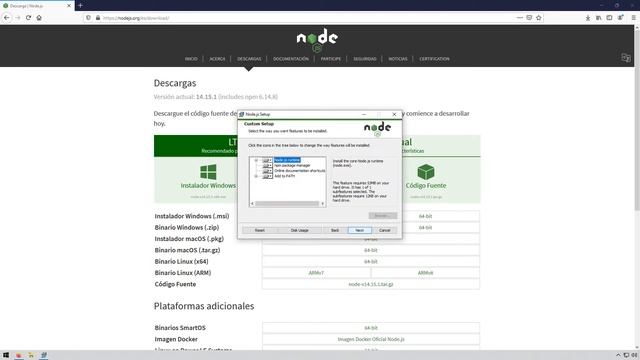640x360 pixels.
Task: Select the Node.js Setup taskbar icon
Action: pyautogui.click(x=44, y=355)
